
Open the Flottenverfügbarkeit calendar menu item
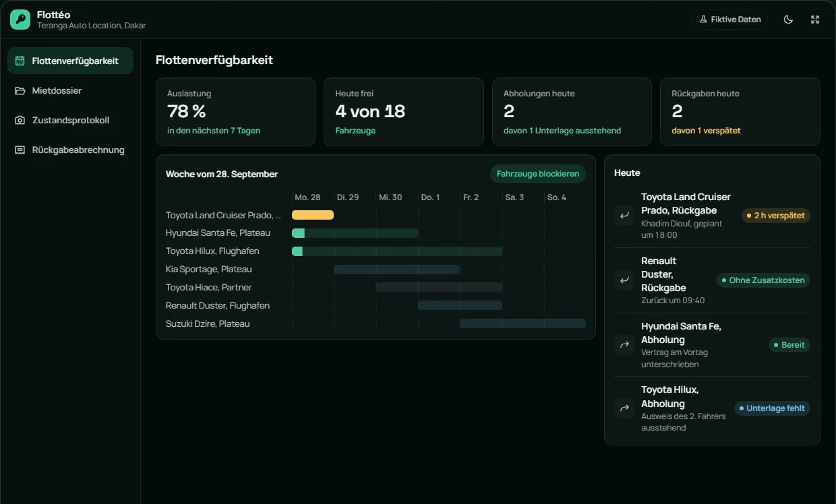[x=70, y=61]
